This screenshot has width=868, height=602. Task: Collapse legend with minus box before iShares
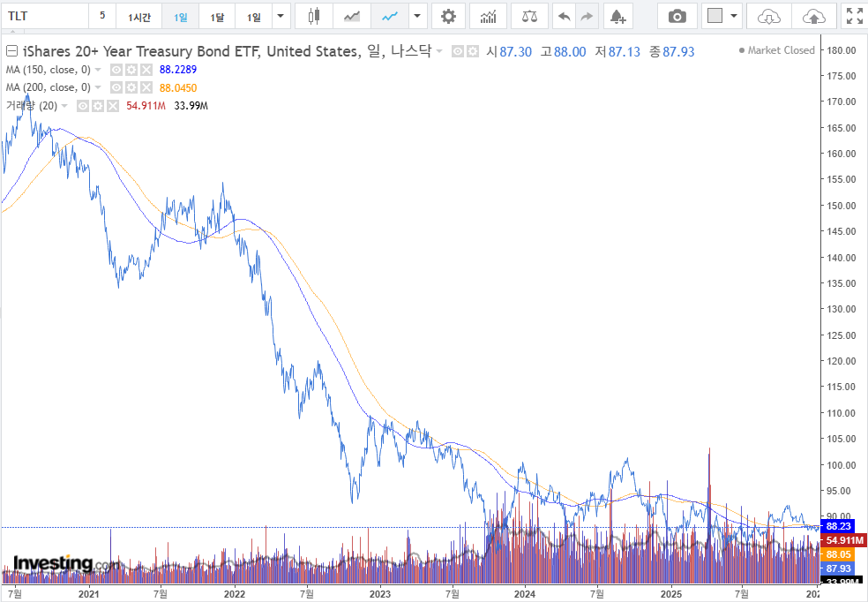point(11,51)
